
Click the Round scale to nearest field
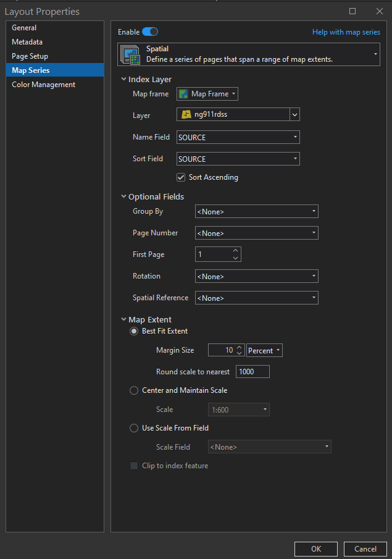click(x=252, y=372)
